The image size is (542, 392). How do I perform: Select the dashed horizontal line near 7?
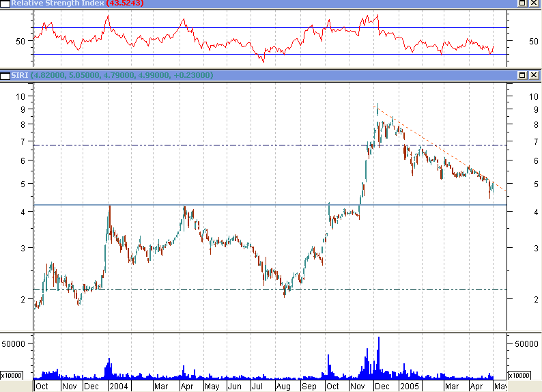point(270,145)
